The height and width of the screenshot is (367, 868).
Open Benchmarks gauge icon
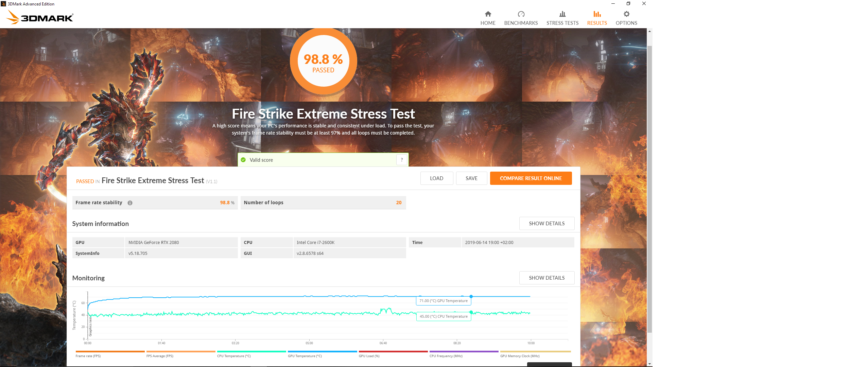point(521,14)
